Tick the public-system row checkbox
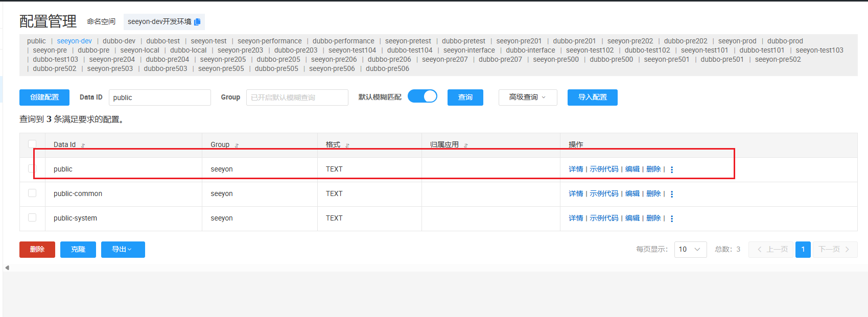This screenshot has height=317, width=868. pyautogui.click(x=32, y=217)
